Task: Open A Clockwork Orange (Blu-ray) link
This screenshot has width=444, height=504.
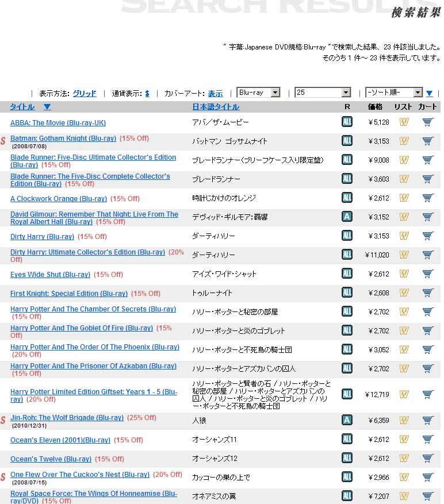Action: 59,199
